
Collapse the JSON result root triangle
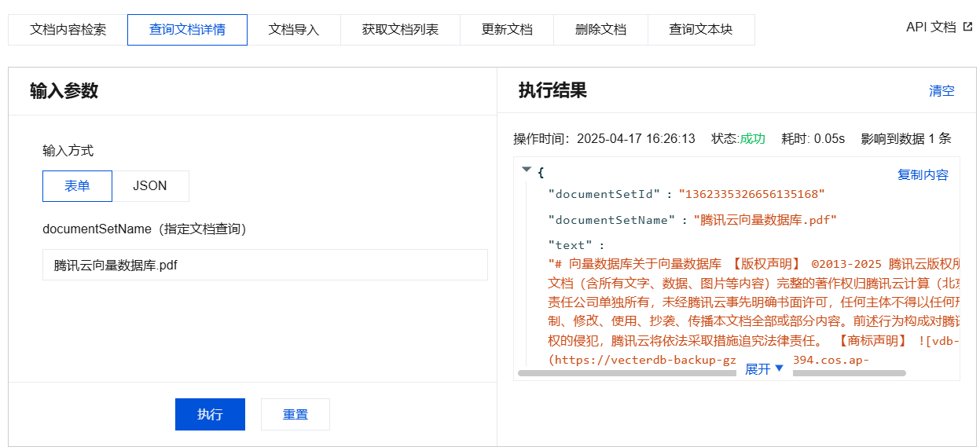pyautogui.click(x=527, y=170)
